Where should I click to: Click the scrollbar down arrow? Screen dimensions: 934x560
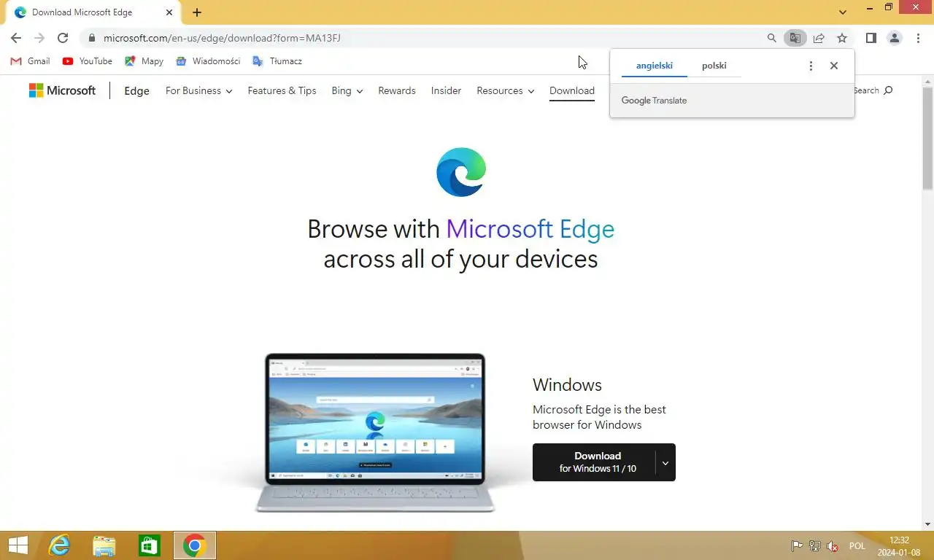point(927,524)
